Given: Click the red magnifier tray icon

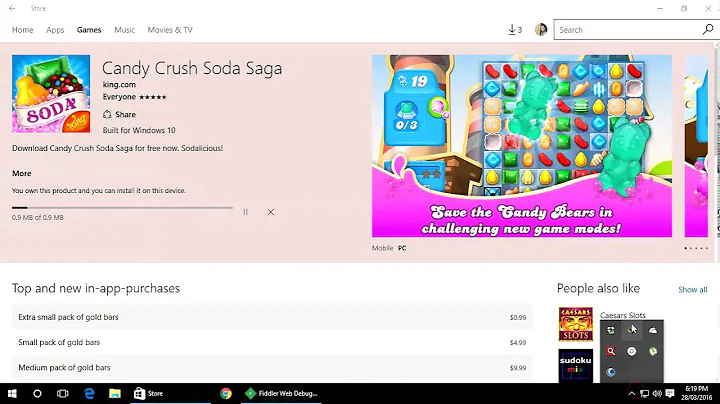Looking at the screenshot, I should (x=611, y=351).
